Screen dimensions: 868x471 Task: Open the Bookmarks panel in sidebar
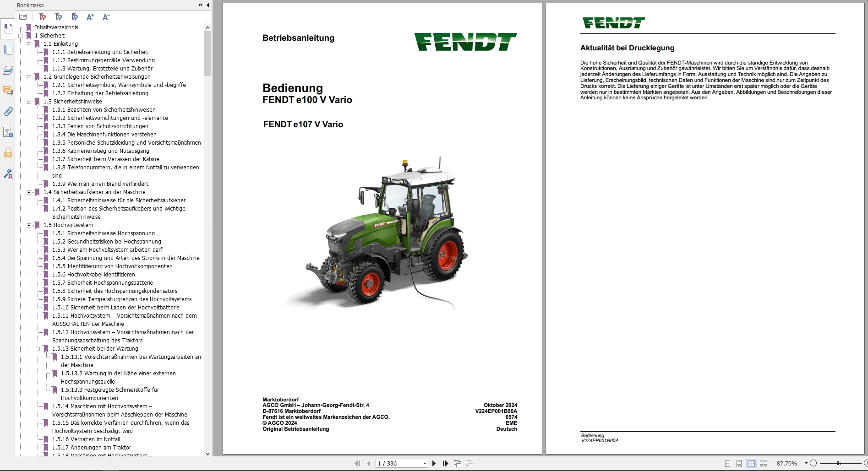(8, 29)
